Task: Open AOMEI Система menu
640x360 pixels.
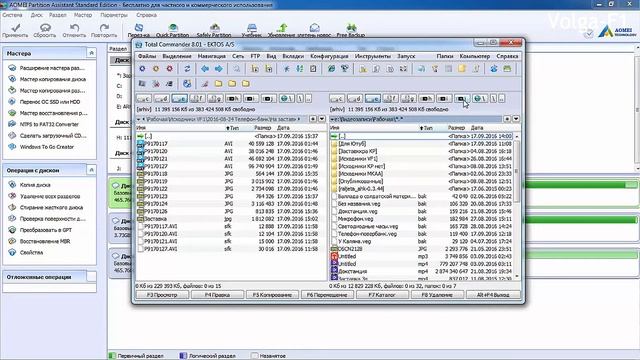Action: point(12,15)
